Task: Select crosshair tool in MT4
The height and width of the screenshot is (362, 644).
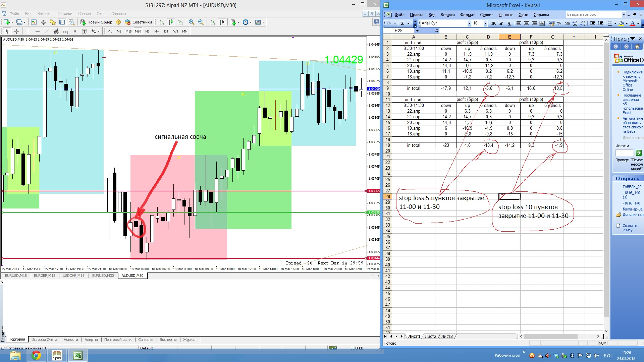Action: pyautogui.click(x=16, y=31)
